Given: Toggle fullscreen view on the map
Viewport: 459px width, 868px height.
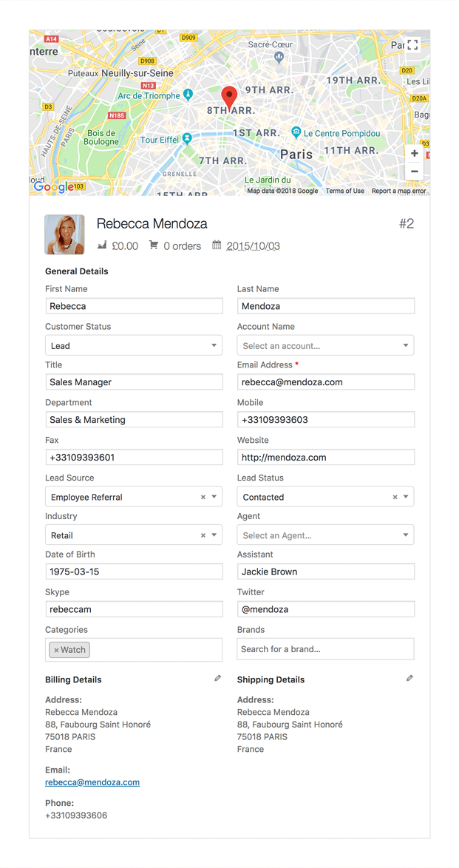Looking at the screenshot, I should [412, 45].
